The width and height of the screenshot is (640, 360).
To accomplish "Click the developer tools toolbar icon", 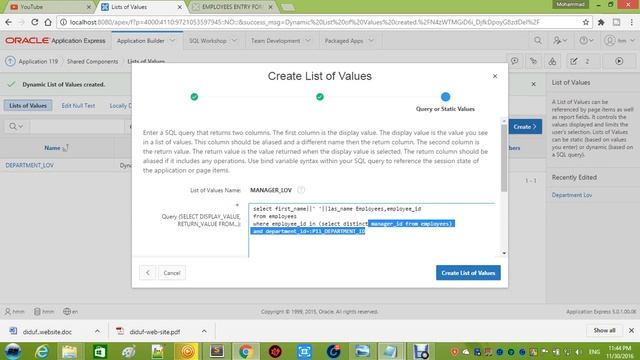I will tap(533, 61).
